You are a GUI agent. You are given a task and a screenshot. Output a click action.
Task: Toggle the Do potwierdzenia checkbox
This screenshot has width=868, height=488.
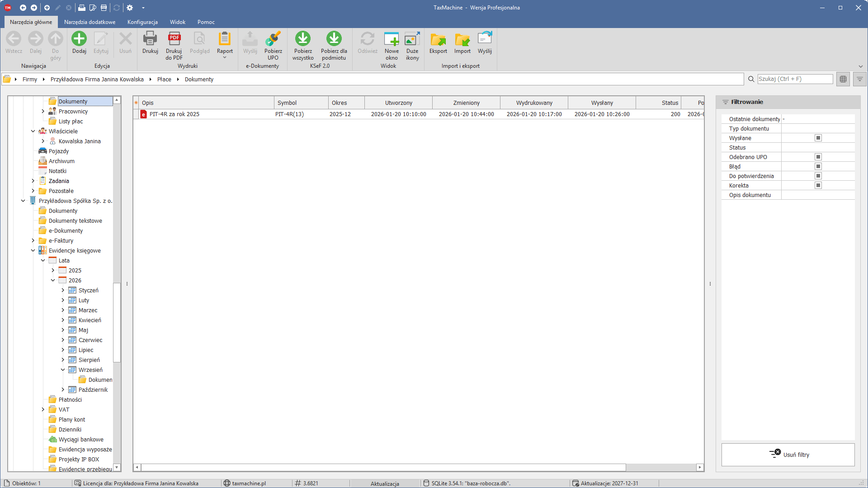[818, 176]
